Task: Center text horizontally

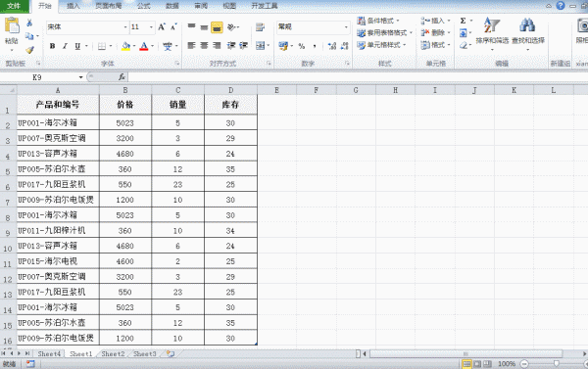Action: (204, 46)
